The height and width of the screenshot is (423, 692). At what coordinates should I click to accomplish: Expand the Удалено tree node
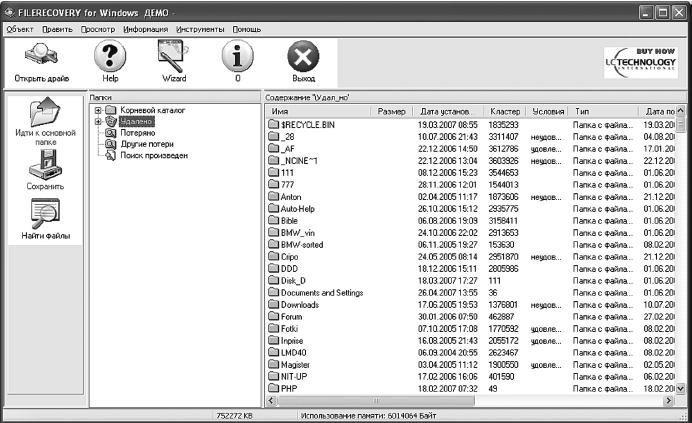(98, 121)
